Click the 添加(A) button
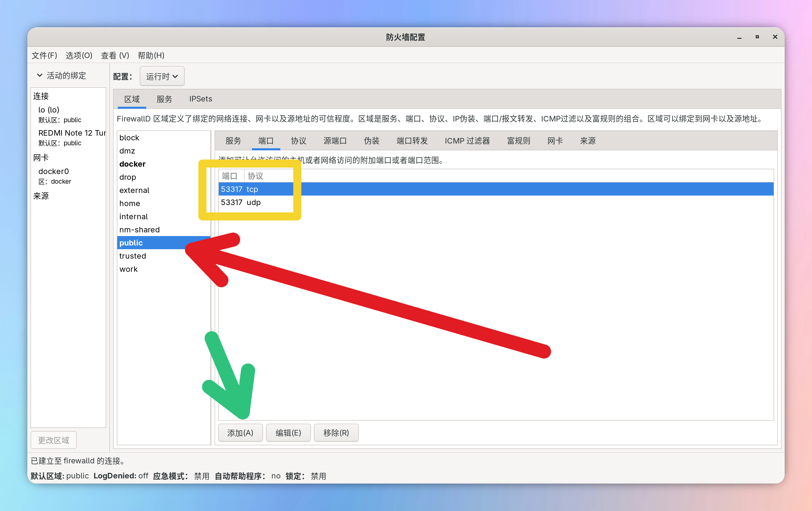The image size is (812, 511). 240,433
